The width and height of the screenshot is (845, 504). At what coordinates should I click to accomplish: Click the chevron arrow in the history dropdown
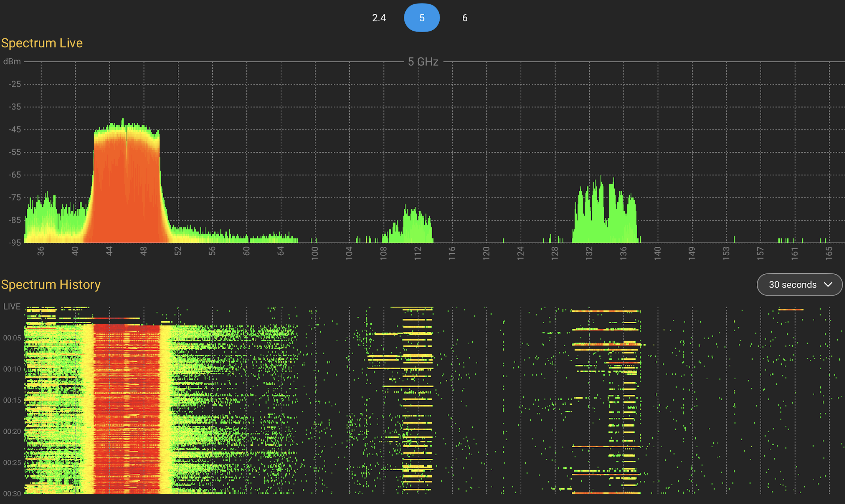pos(828,284)
